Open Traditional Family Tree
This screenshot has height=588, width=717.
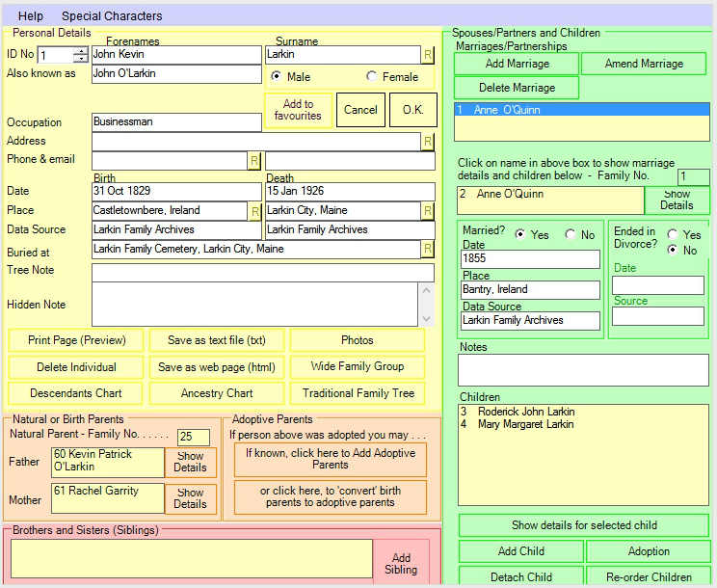click(358, 393)
